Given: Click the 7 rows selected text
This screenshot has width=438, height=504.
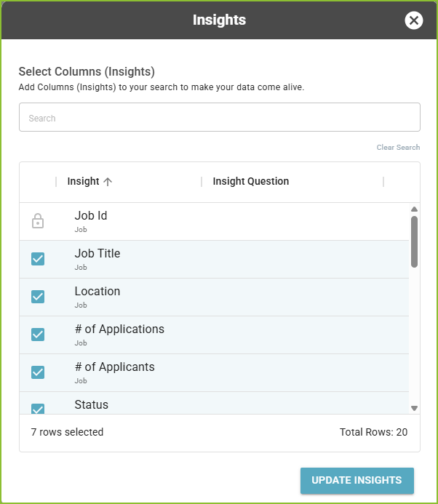Looking at the screenshot, I should [x=67, y=432].
